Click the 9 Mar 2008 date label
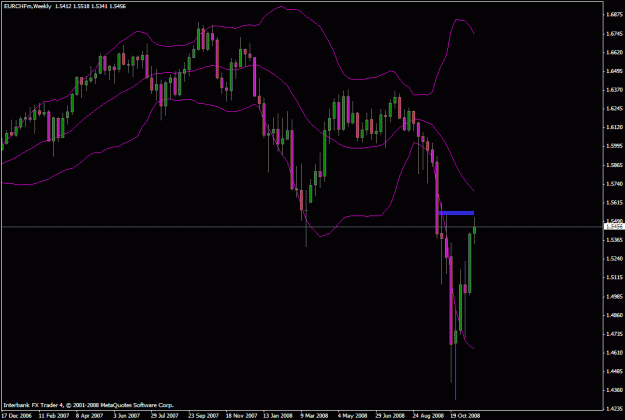This screenshot has width=625, height=420. (x=314, y=416)
